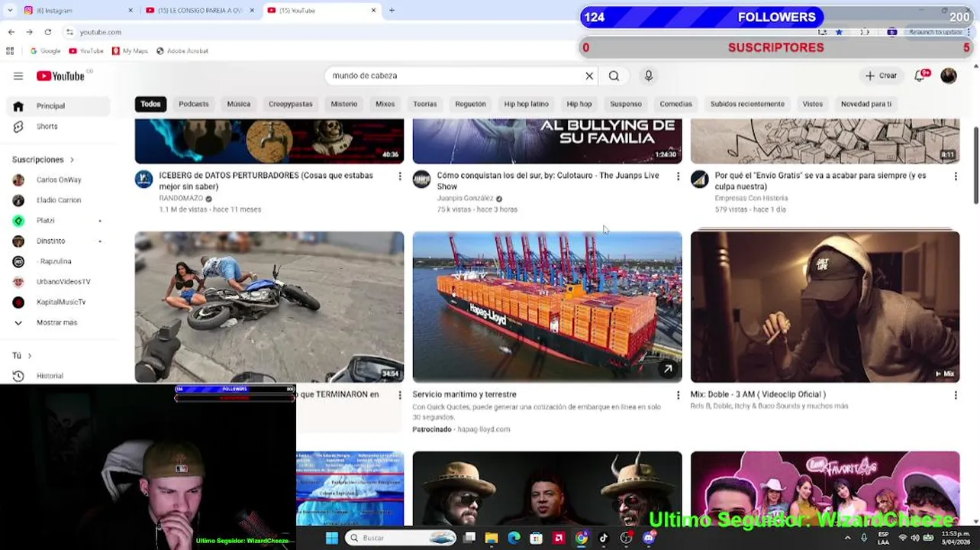Select the Todos filter chip
This screenshot has width=980, height=550.
150,104
